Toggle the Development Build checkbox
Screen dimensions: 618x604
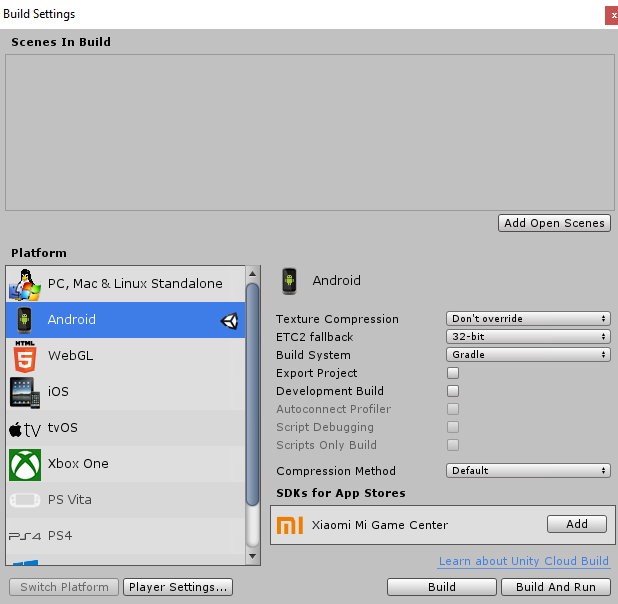coord(453,391)
